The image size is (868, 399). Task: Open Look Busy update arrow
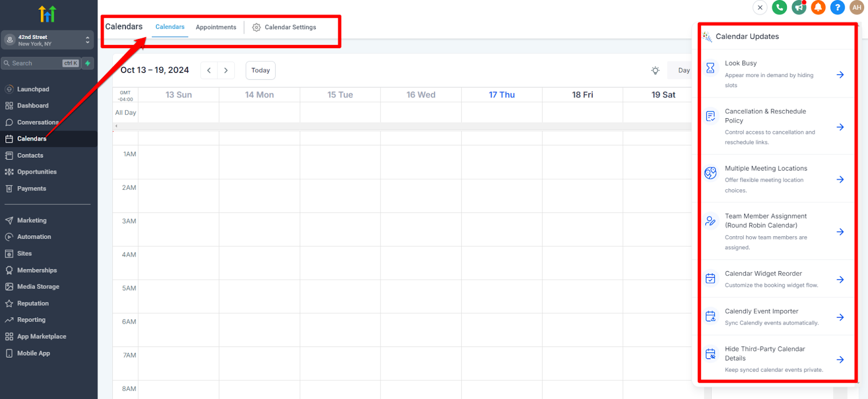coord(840,75)
